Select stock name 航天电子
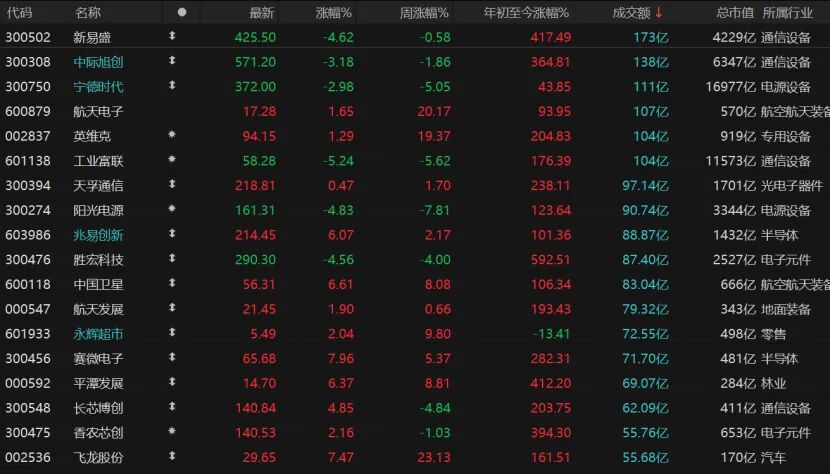This screenshot has height=474, width=830. [98, 111]
